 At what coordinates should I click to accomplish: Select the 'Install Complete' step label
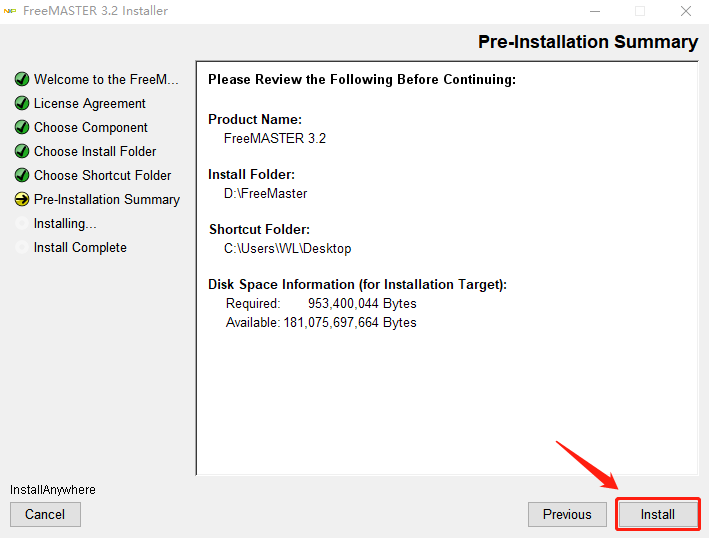click(80, 247)
